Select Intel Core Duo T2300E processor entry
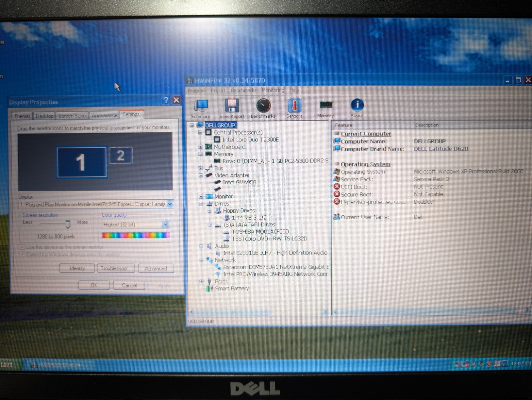 coord(251,140)
